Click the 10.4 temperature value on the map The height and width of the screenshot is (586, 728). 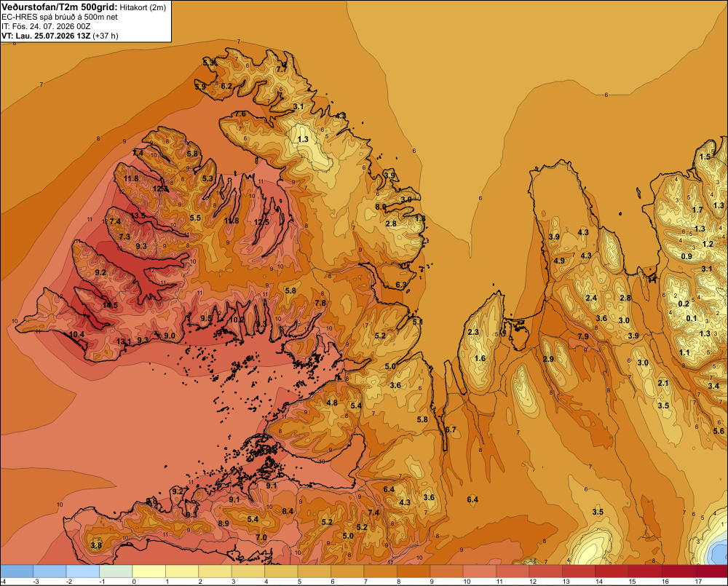point(76,334)
